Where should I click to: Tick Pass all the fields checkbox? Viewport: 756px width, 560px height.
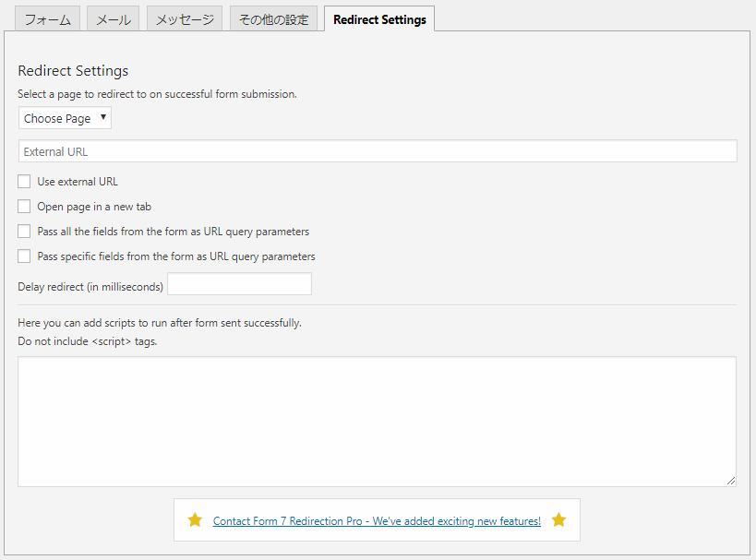pos(24,232)
